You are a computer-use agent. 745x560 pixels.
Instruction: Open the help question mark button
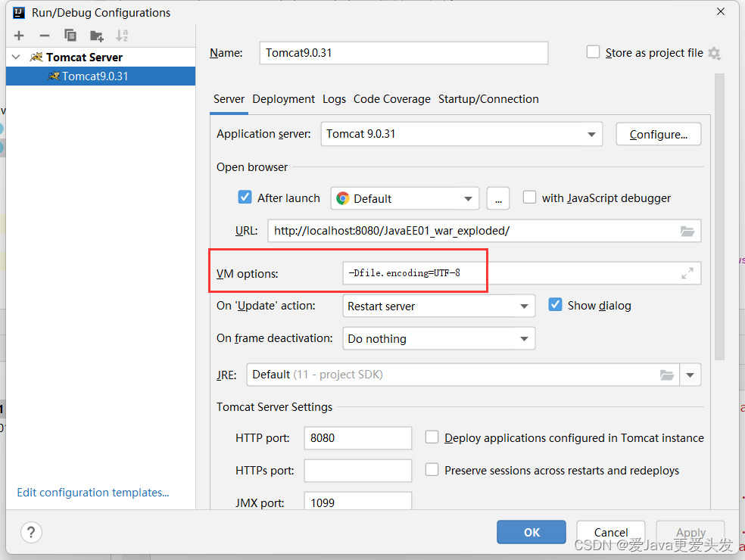[x=31, y=533]
